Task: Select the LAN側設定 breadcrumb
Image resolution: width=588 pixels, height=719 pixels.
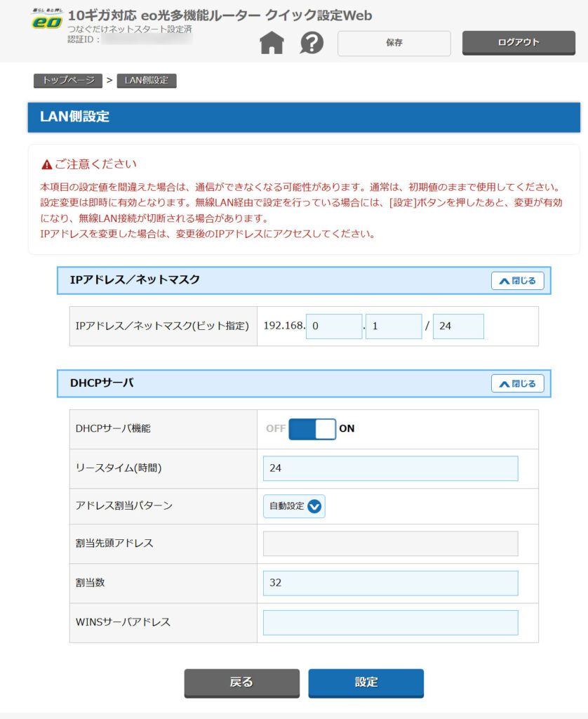Action: 147,80
